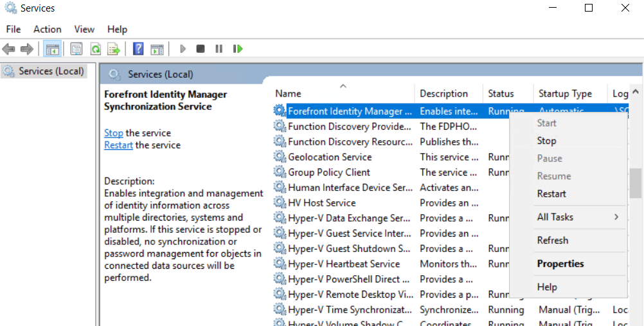
Task: Click the Stop Service square icon
Action: [x=201, y=49]
